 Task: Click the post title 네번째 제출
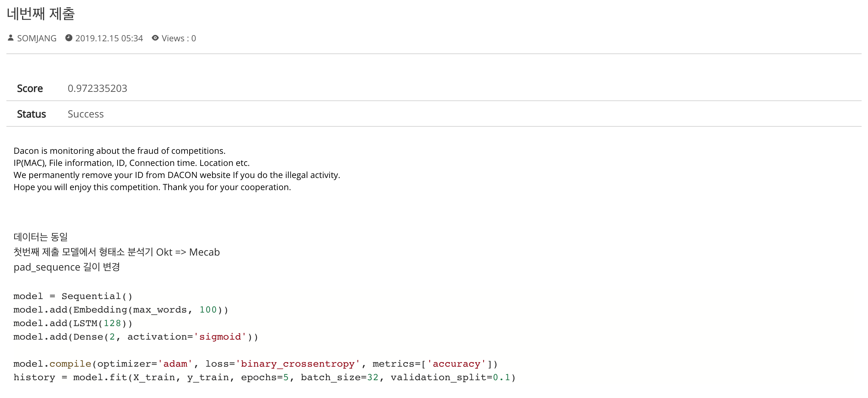[x=41, y=14]
